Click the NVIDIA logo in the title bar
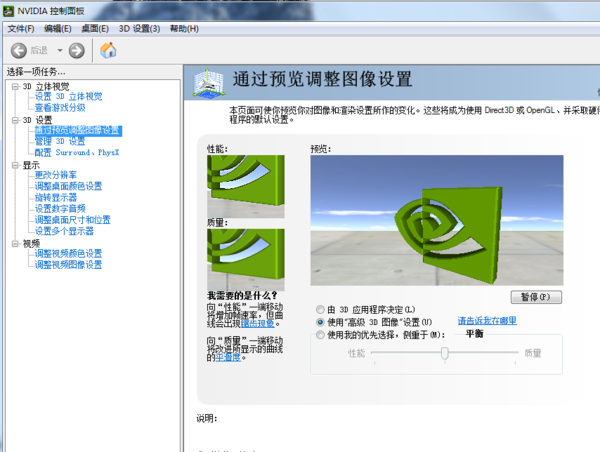 pos(8,11)
